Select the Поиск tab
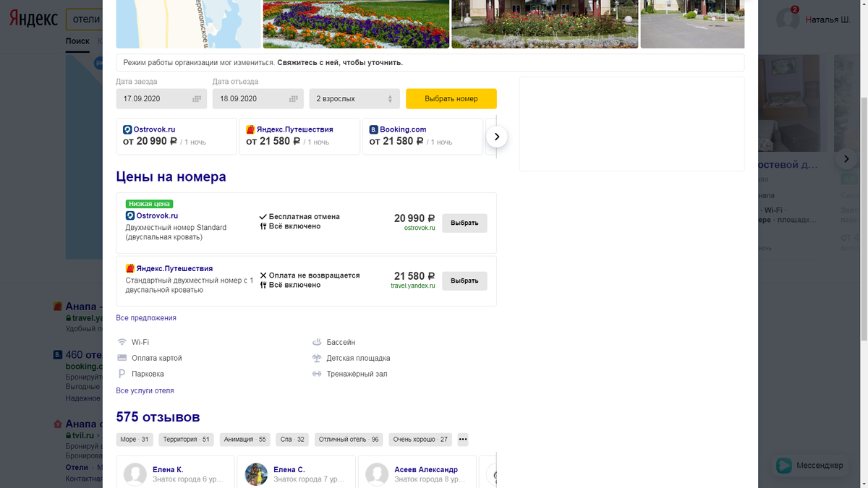The width and height of the screenshot is (868, 488). (77, 41)
